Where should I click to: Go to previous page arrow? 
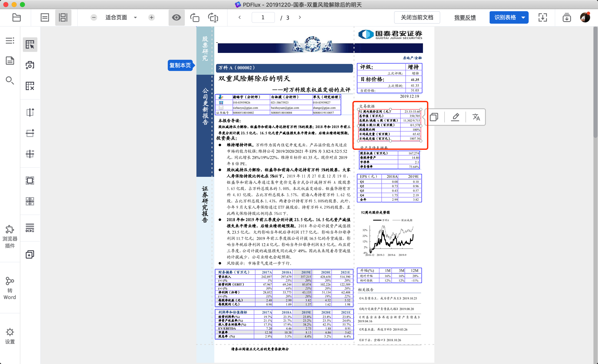[240, 17]
